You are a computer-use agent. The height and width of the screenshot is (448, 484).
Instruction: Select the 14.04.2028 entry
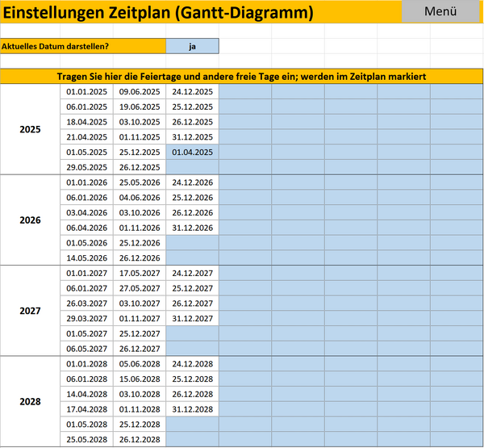87,394
